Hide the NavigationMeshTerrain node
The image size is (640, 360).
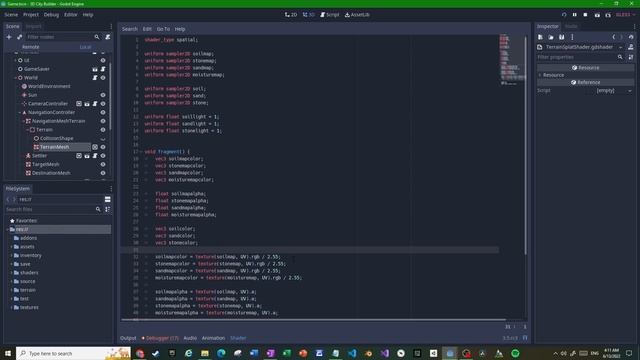tap(103, 121)
